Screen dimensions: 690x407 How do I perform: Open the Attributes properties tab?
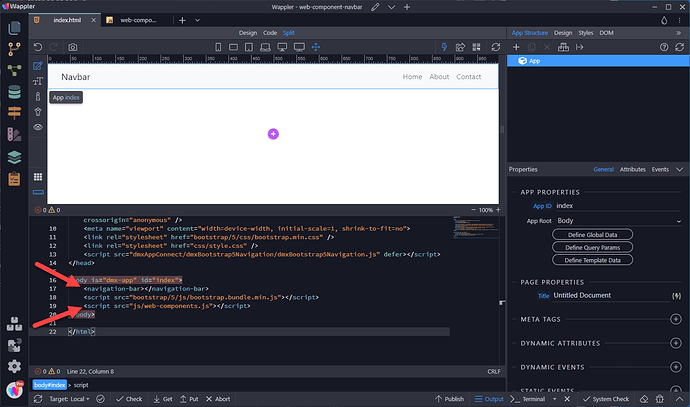[633, 169]
